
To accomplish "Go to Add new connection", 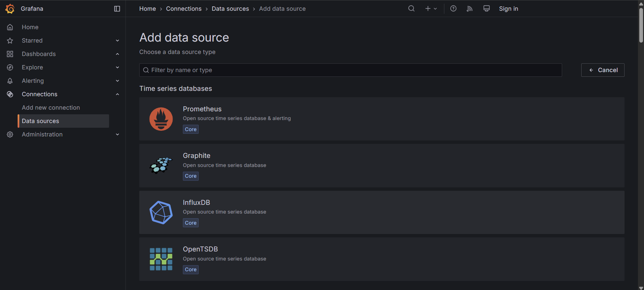I will pos(51,108).
